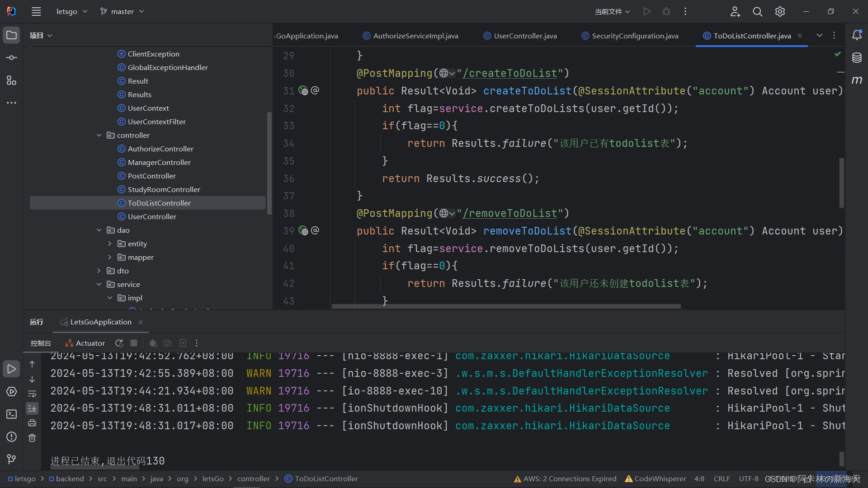868x488 pixels.
Task: Open the Structure tool window
Action: pyautogui.click(x=11, y=80)
